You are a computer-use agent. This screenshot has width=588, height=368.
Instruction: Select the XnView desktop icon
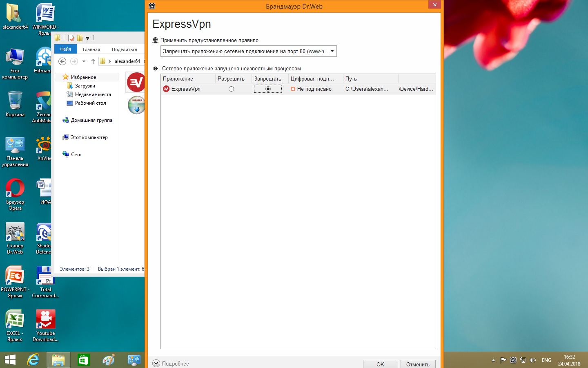(44, 149)
